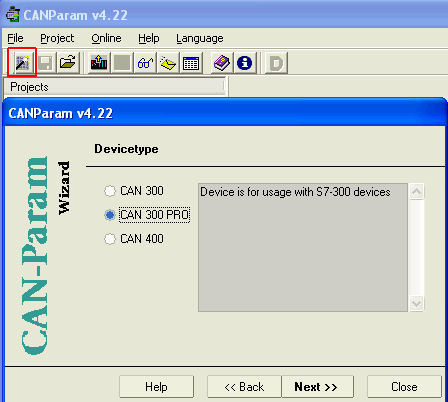Open the Online menu
The image size is (448, 402).
coord(106,38)
